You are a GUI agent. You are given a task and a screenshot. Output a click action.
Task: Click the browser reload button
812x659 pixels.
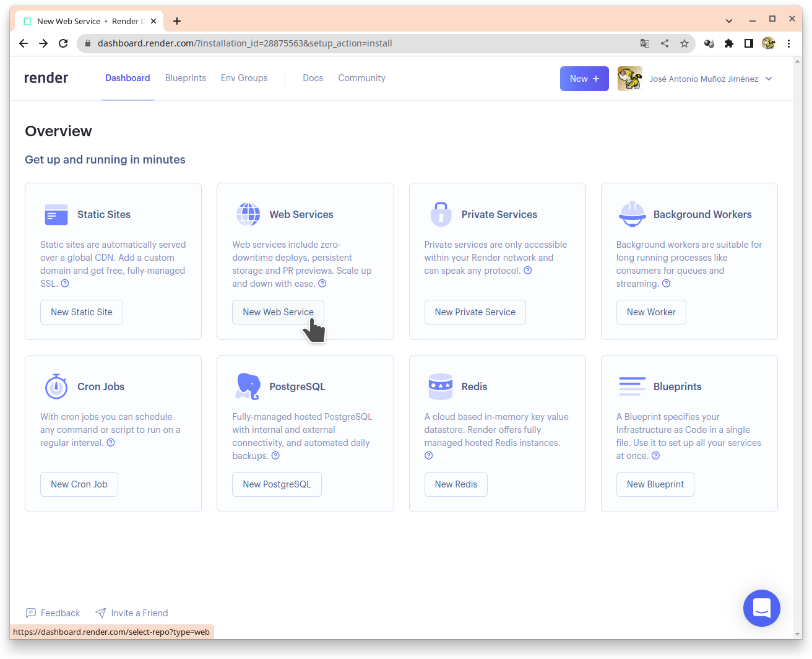click(63, 43)
